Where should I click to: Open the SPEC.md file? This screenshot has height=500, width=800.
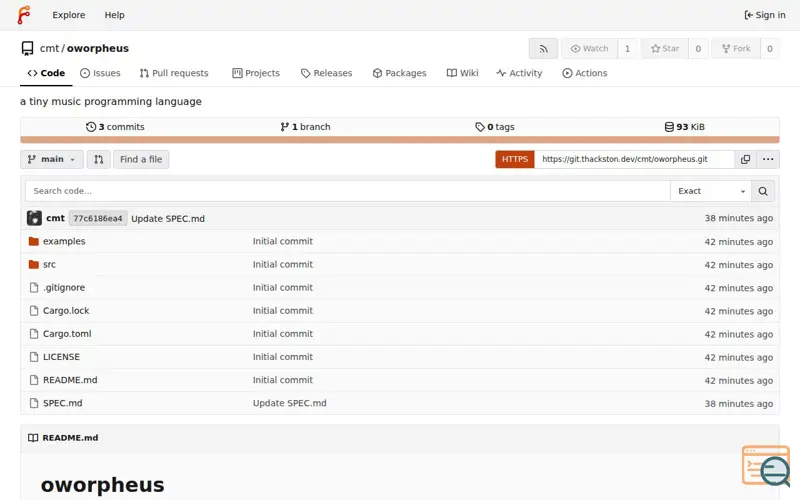point(62,403)
